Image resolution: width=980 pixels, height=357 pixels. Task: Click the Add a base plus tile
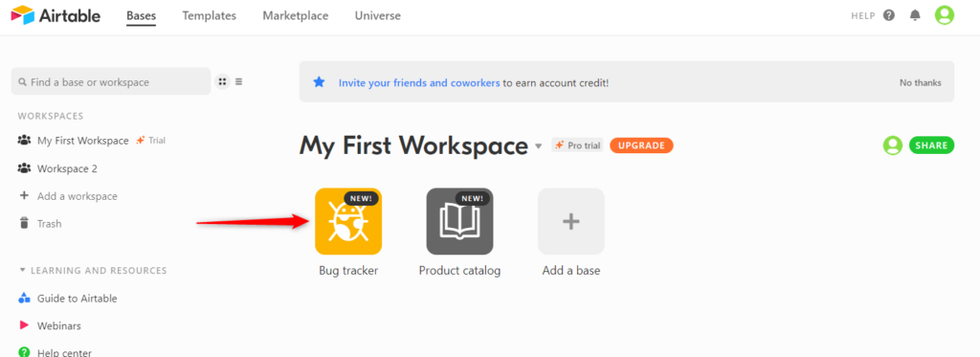point(570,221)
